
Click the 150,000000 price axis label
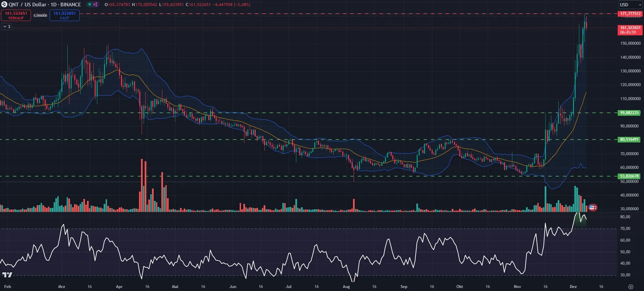630,43
